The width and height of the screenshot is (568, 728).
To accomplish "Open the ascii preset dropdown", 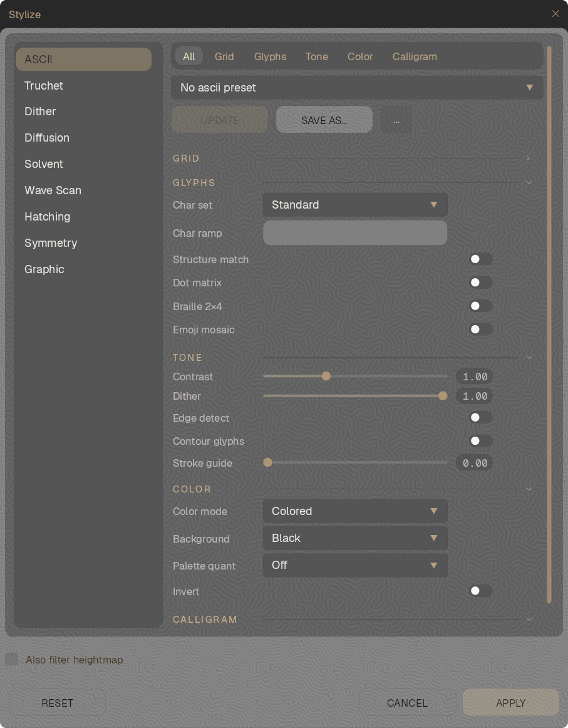I will pyautogui.click(x=357, y=87).
